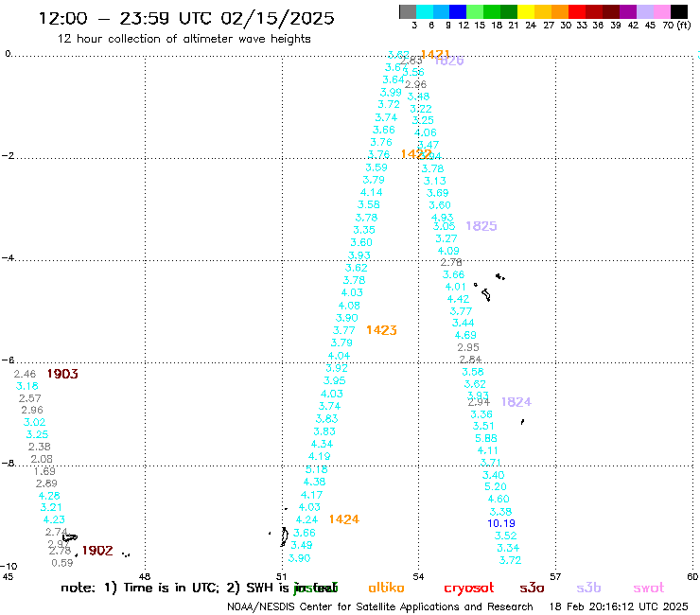
Task: Click the 4.09 wave height reading
Action: (448, 251)
